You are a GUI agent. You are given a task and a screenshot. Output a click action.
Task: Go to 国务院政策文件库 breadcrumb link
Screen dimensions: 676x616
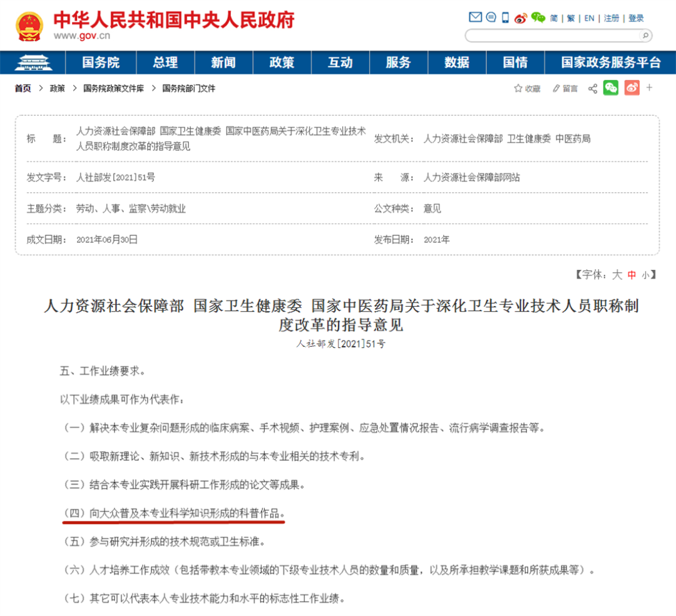(113, 89)
